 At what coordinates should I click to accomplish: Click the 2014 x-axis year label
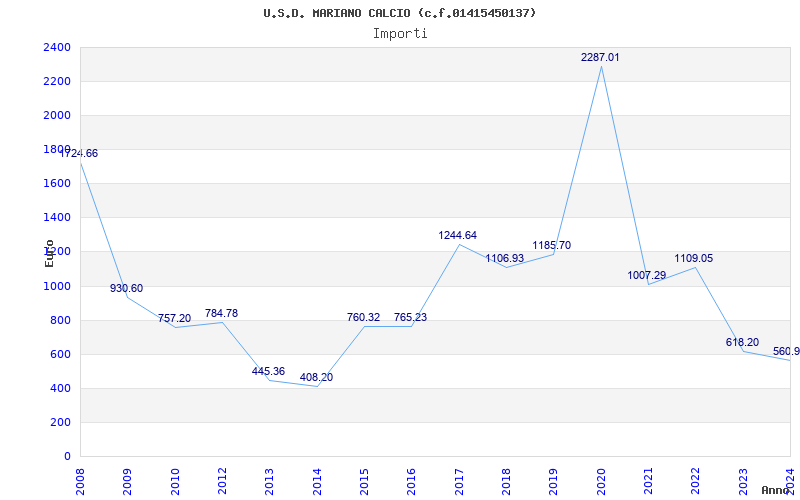point(317,481)
